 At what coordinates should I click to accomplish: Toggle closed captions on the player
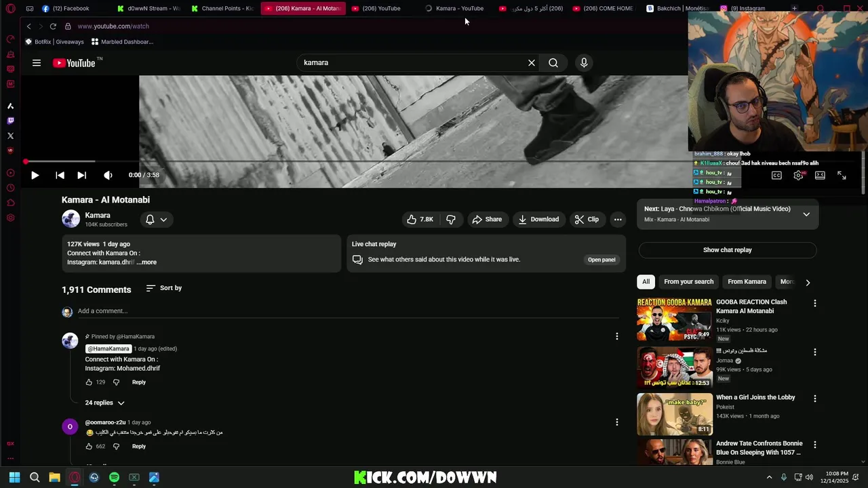(776, 176)
